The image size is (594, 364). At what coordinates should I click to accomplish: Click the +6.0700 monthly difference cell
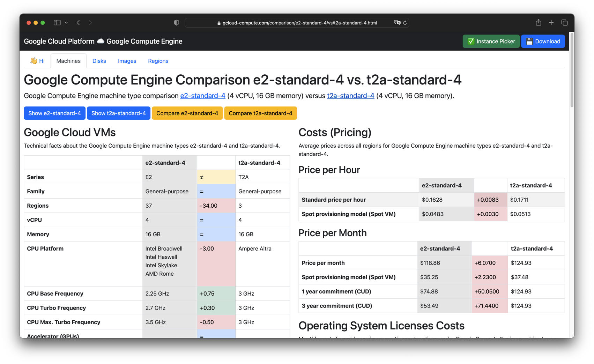click(x=490, y=263)
